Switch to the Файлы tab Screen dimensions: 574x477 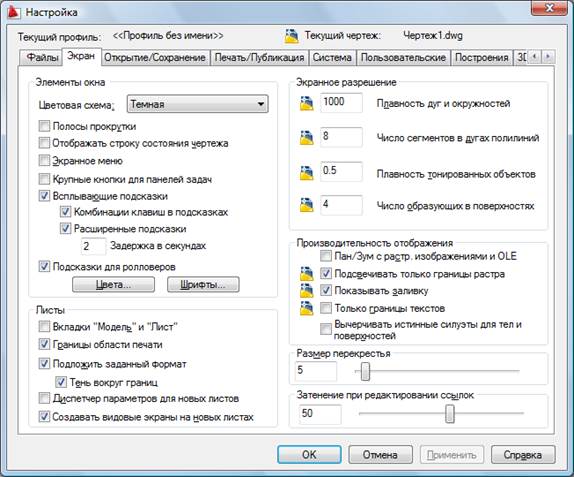click(x=42, y=58)
